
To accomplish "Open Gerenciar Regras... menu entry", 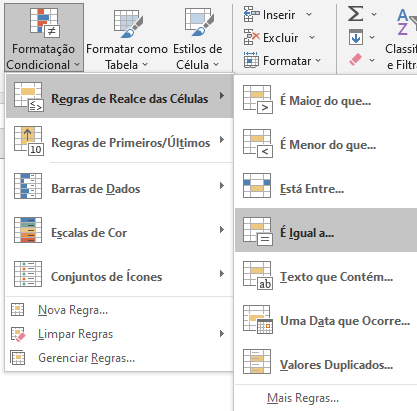I will click(119, 358).
